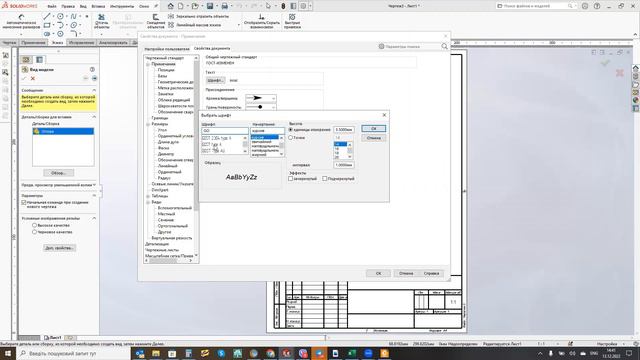
Task: Click the help question icon in Model View panel
Action: coord(92,69)
